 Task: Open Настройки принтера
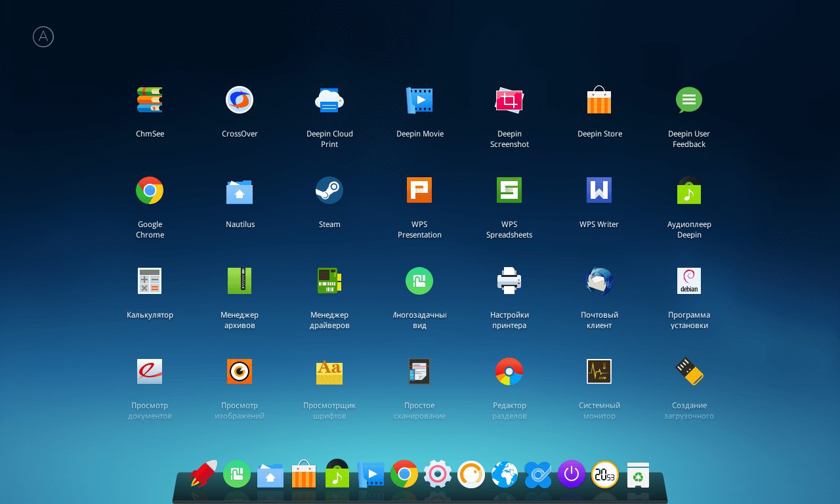[509, 281]
